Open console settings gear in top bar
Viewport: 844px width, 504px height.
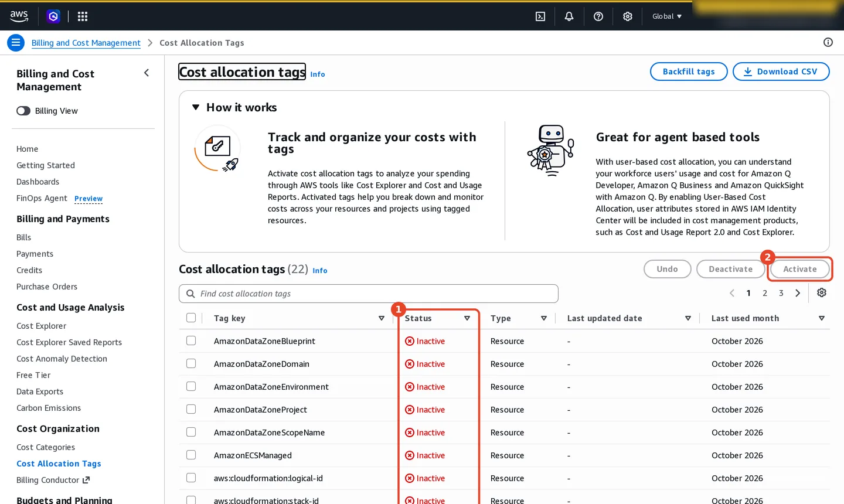click(628, 16)
